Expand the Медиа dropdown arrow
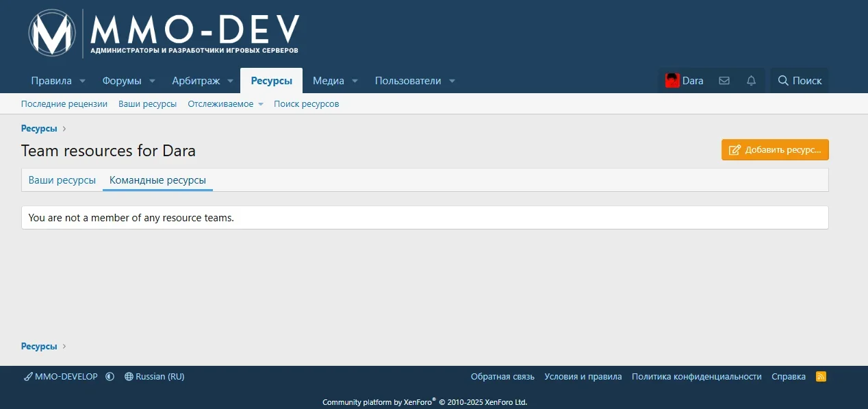 pos(355,81)
